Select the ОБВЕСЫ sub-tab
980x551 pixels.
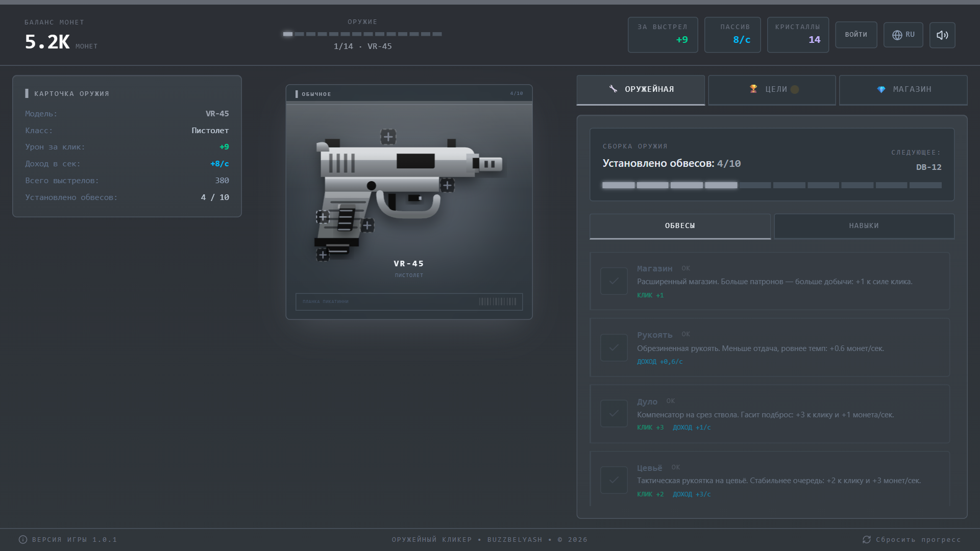pos(680,226)
